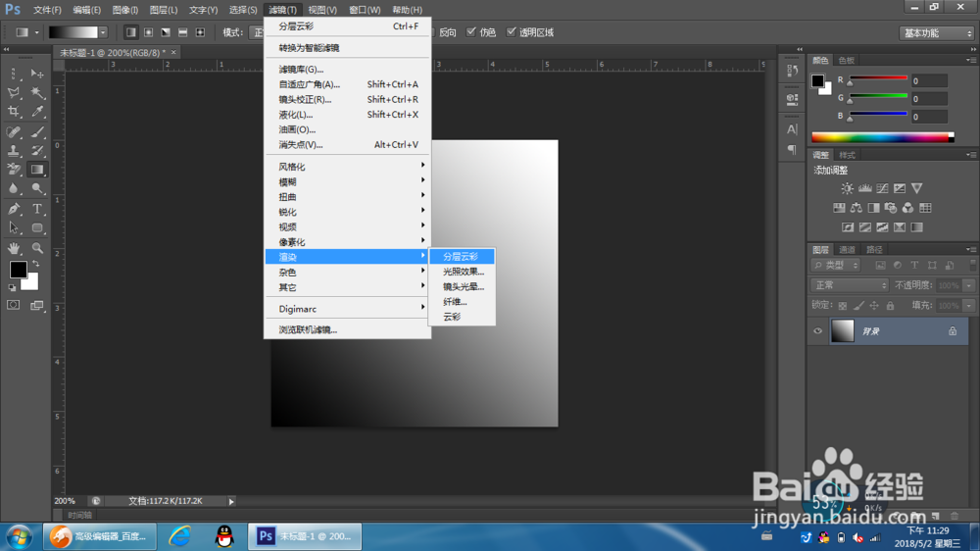Add a Brightness/Contrast adjustment
Screen dimensions: 980x551
tap(847, 188)
